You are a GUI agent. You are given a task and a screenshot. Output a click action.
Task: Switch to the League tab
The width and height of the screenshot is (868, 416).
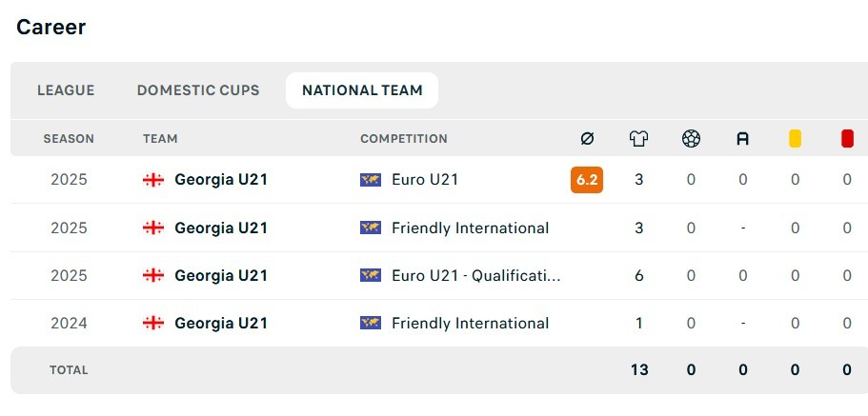pos(66,90)
